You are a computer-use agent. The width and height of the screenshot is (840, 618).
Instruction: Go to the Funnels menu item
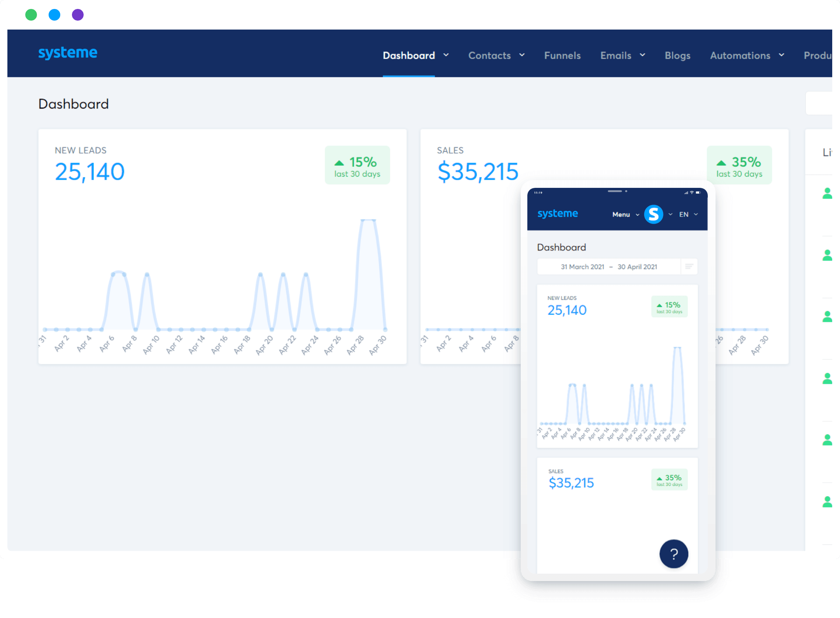pos(562,56)
